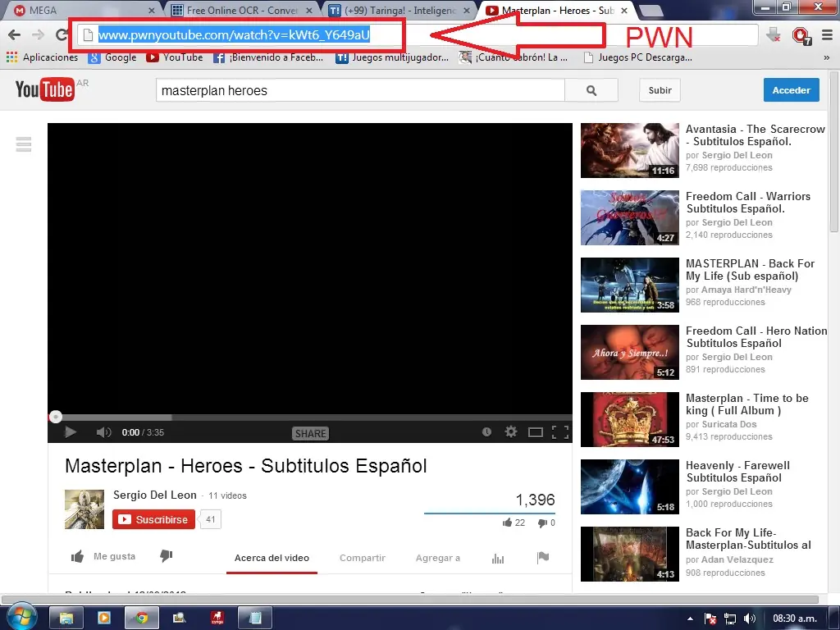This screenshot has height=630, width=840.
Task: Click the taskbar clock 08:30 a.m.
Action: [x=794, y=619]
